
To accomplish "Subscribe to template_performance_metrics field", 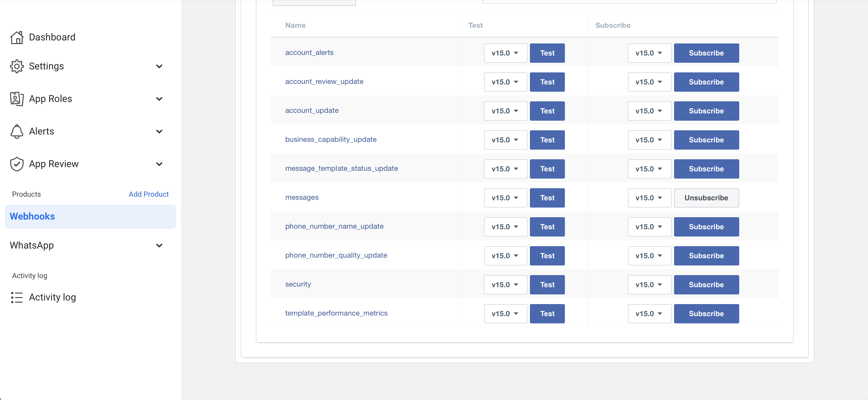I will pos(706,314).
